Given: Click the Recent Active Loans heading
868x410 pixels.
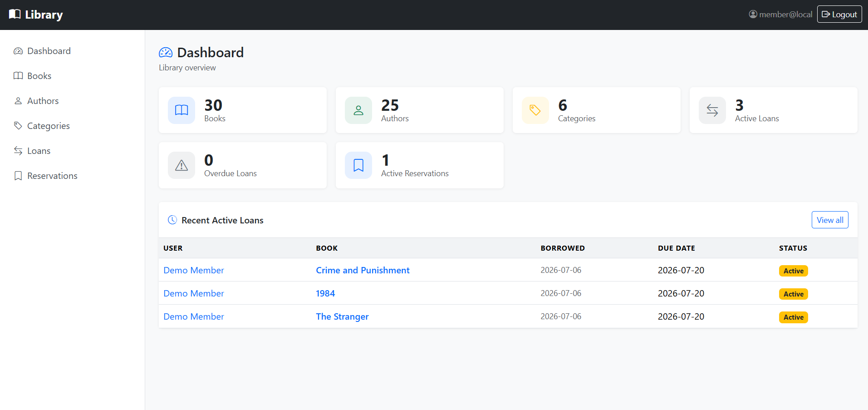Looking at the screenshot, I should [x=222, y=220].
